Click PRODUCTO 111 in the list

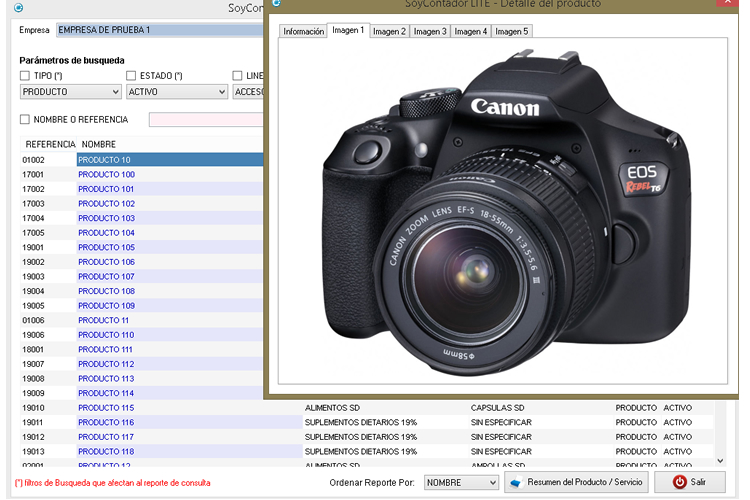click(105, 350)
